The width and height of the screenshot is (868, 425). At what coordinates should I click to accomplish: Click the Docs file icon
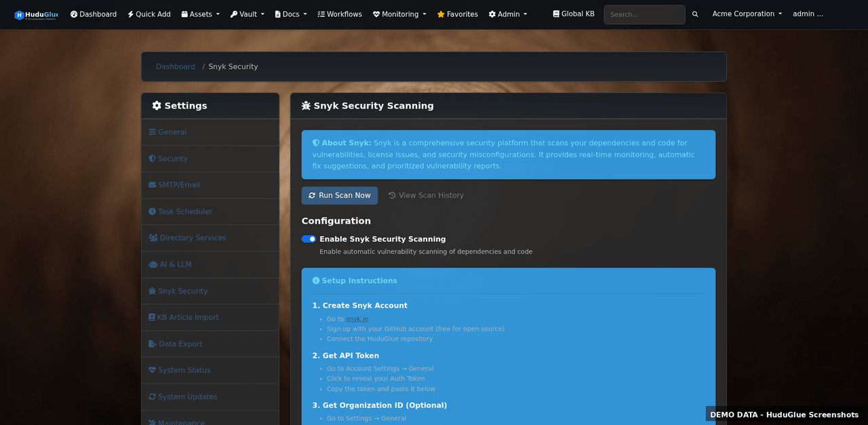(278, 14)
